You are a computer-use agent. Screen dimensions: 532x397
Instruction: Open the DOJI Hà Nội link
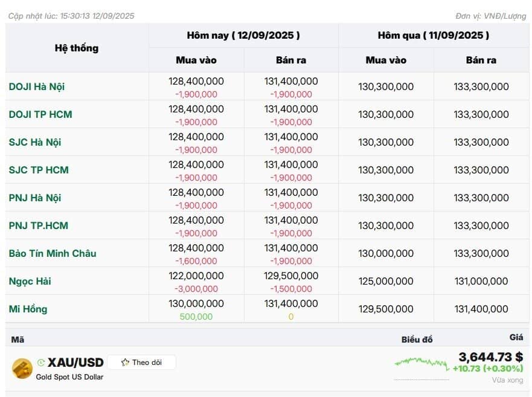point(37,86)
